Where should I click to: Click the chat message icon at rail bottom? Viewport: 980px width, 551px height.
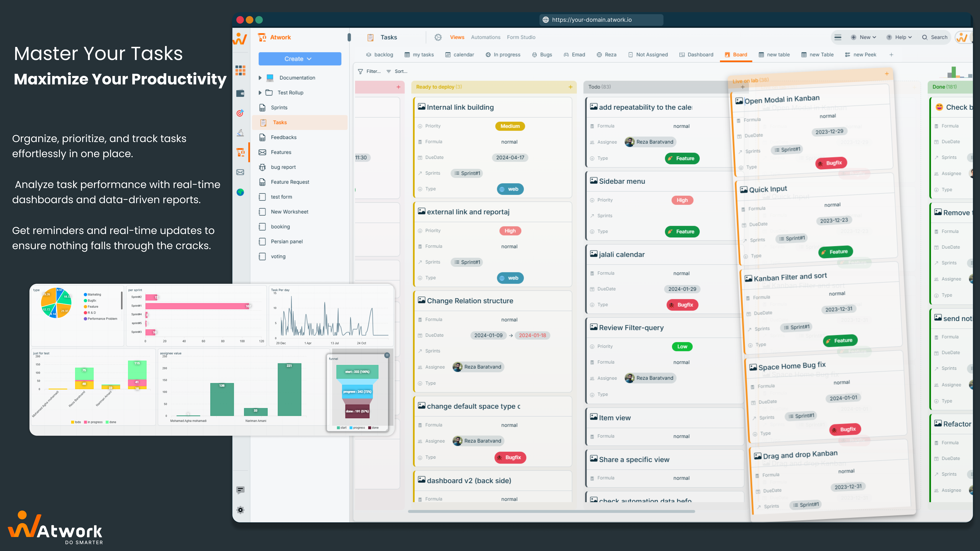tap(240, 490)
